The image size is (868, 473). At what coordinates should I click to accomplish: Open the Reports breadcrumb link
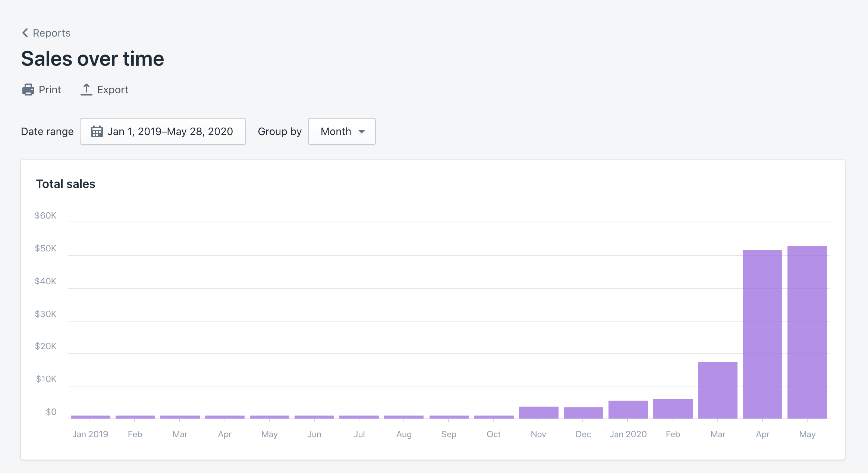[x=51, y=33]
